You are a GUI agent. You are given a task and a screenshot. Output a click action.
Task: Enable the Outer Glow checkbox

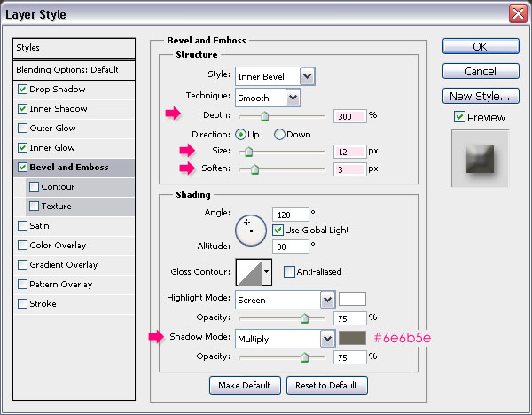[22, 129]
